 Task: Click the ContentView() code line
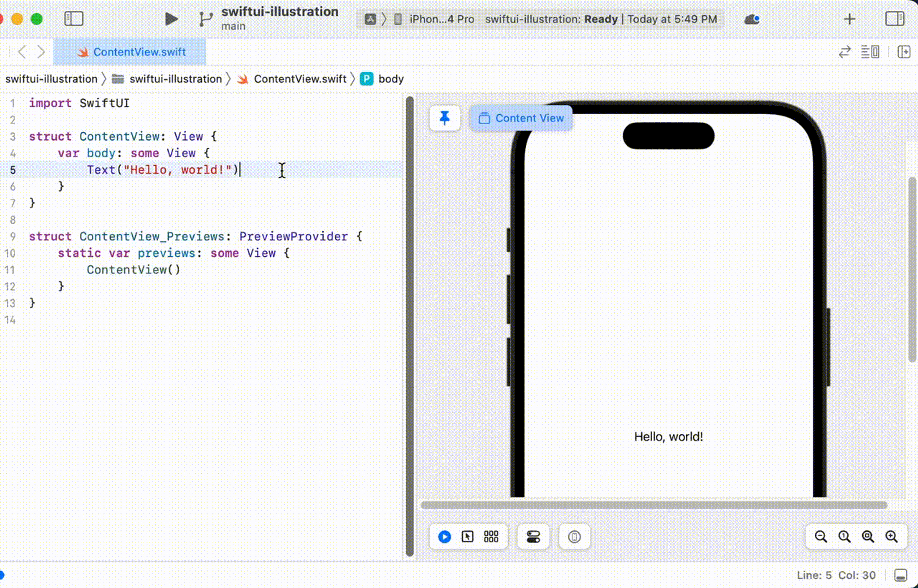click(x=133, y=270)
